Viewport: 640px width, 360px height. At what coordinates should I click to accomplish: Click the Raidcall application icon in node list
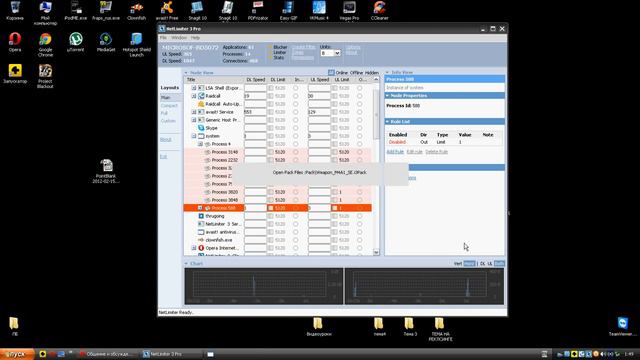point(201,96)
